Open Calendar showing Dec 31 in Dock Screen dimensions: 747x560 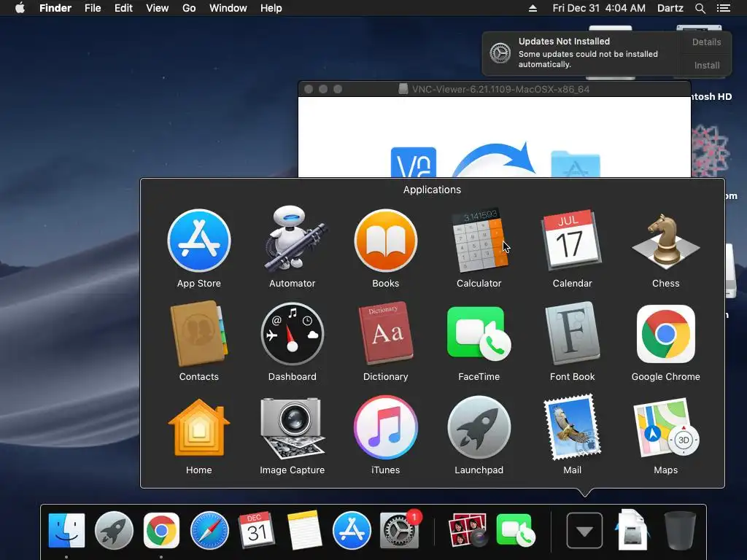[257, 530]
